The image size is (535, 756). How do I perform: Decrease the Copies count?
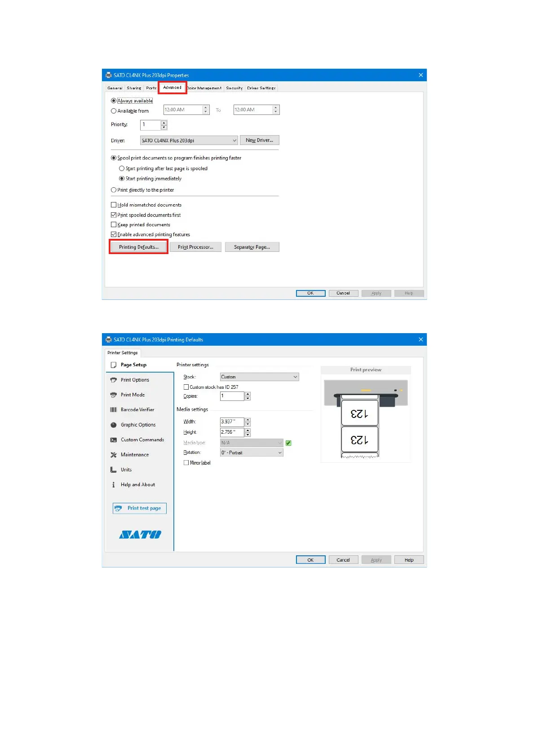click(248, 398)
